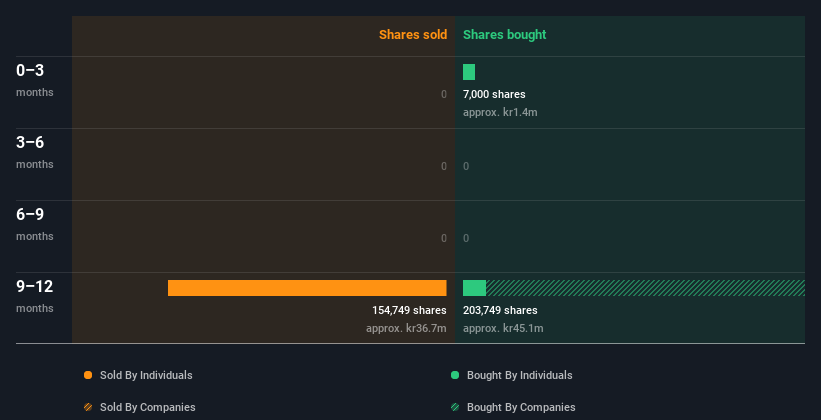Screen dimensions: 821x420
Task: Select the 6–9 months row label
Action: (x=35, y=224)
